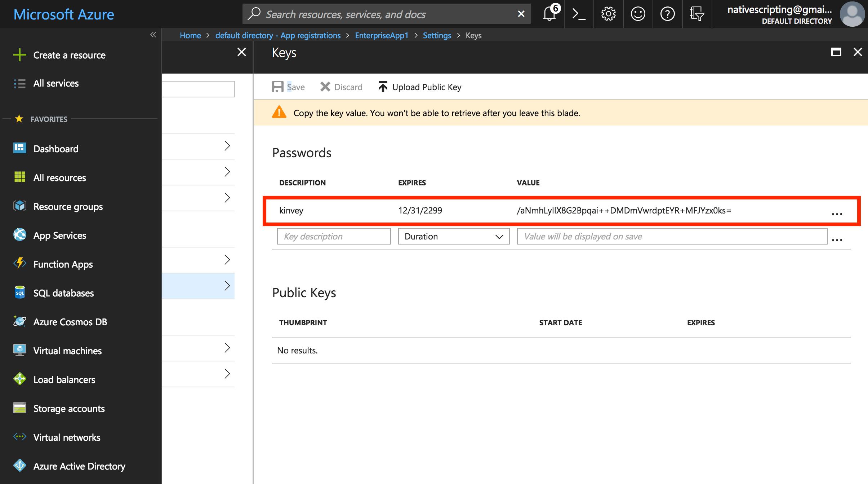Open the help question mark icon
The height and width of the screenshot is (484, 868).
[667, 14]
